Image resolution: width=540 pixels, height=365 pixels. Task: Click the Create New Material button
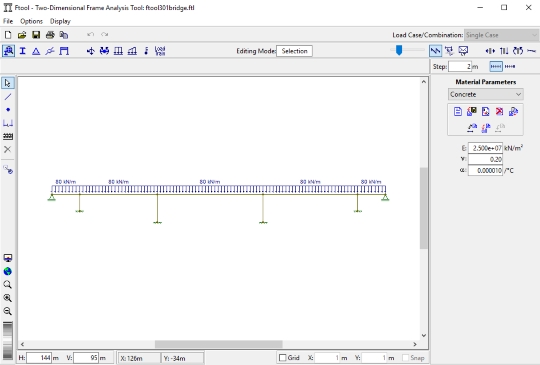coord(458,112)
